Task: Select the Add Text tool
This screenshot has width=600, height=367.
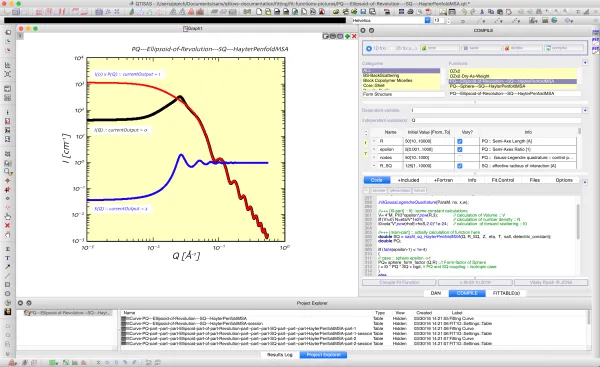Action: pos(7,258)
